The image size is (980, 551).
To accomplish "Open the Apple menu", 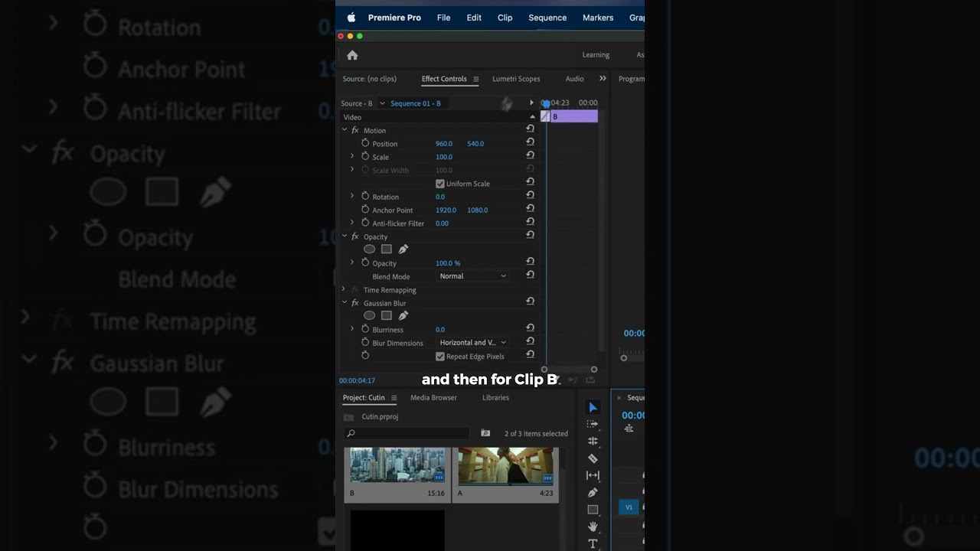I will pyautogui.click(x=351, y=18).
